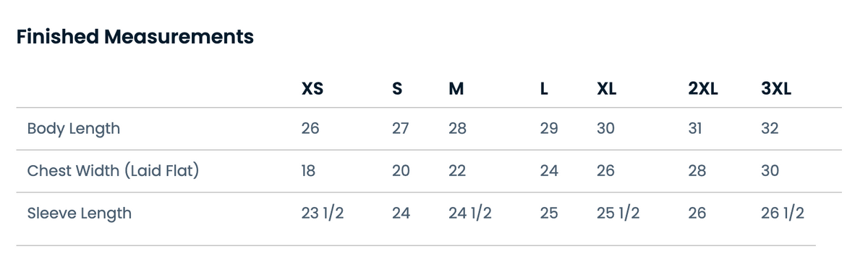Viewport: 868px width, 270px height.
Task: Click the Body Length row label
Action: pos(74,129)
